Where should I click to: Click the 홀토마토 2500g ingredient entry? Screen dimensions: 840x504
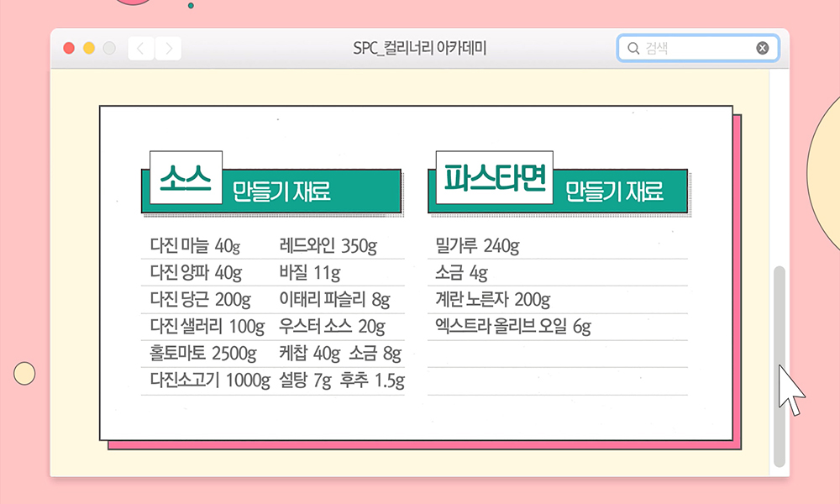click(x=202, y=354)
